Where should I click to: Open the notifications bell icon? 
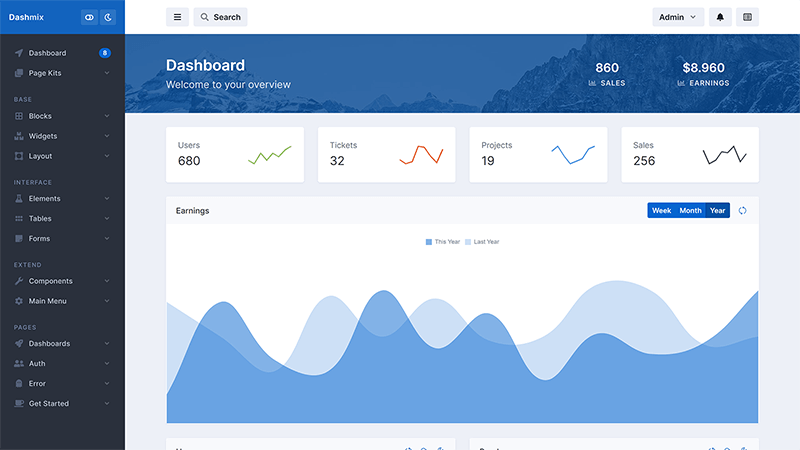[720, 17]
